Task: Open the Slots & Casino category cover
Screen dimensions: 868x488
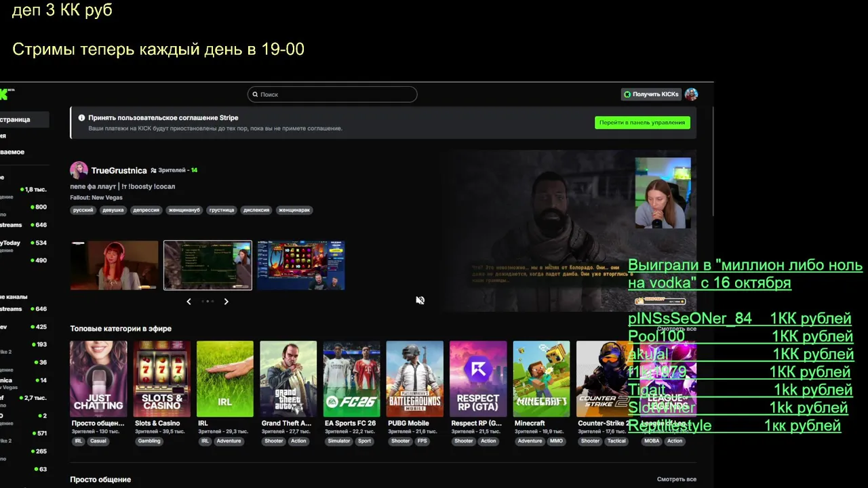Action: [161, 379]
